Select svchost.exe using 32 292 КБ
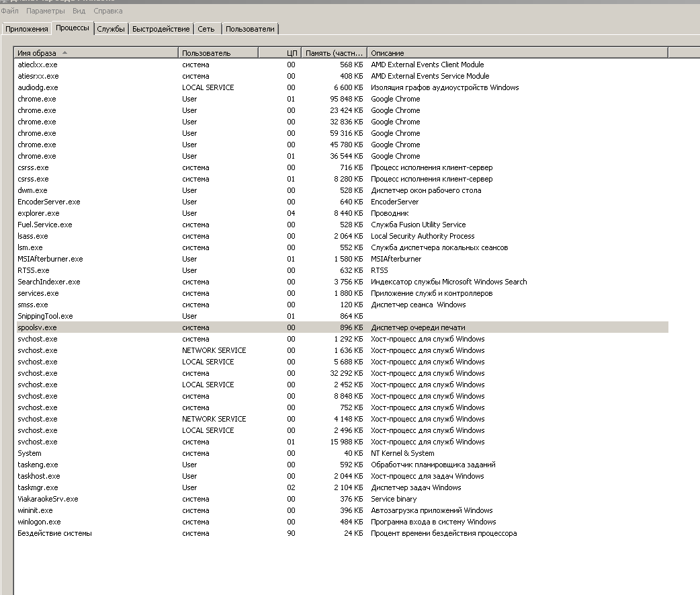Image resolution: width=700 pixels, height=595 pixels. point(343,373)
